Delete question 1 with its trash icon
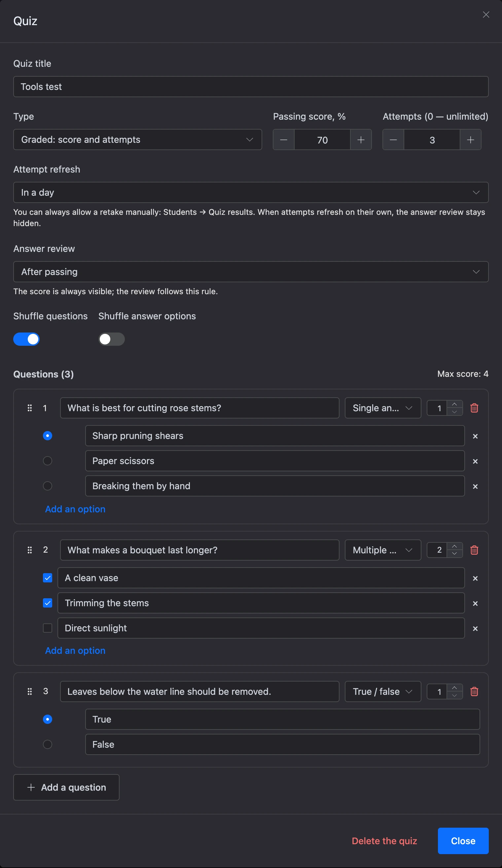The image size is (502, 868). [x=474, y=408]
